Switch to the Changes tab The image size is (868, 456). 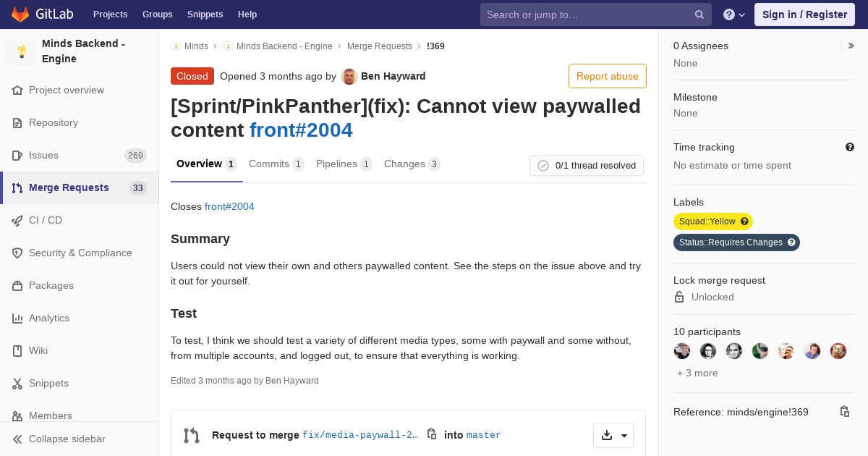[412, 164]
